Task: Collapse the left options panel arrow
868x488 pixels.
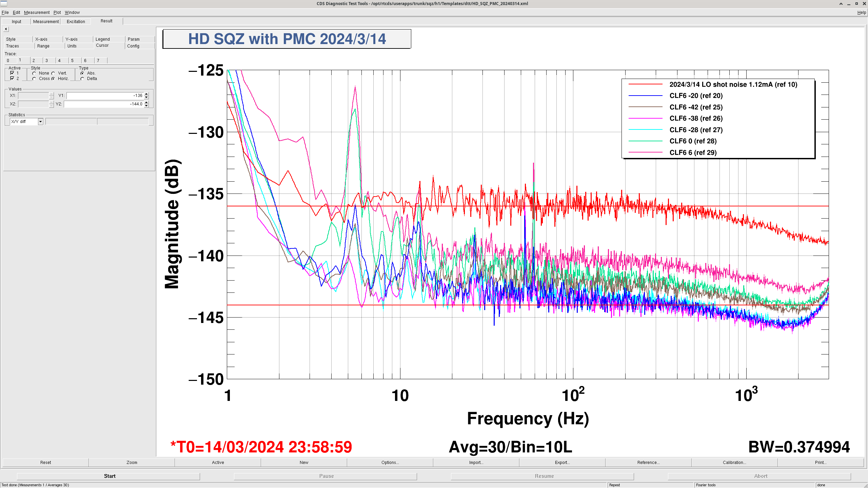Action: point(6,29)
